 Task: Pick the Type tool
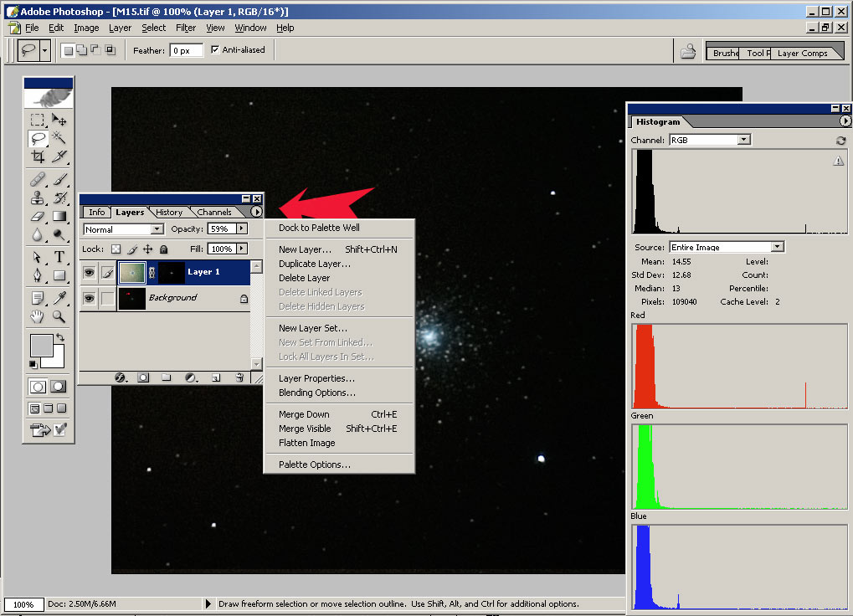point(59,257)
